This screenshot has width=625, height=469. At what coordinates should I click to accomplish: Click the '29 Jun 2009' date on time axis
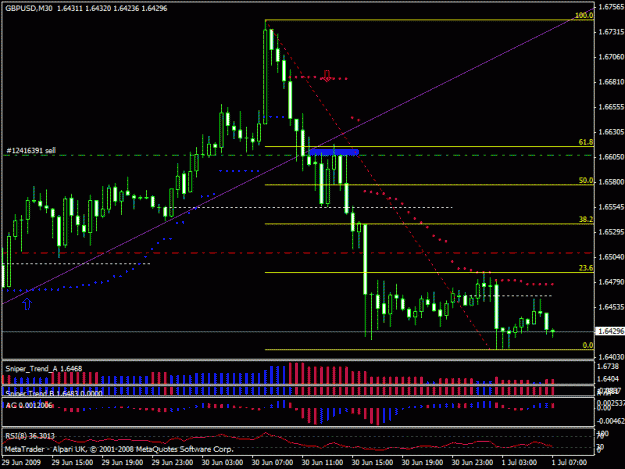(21, 463)
